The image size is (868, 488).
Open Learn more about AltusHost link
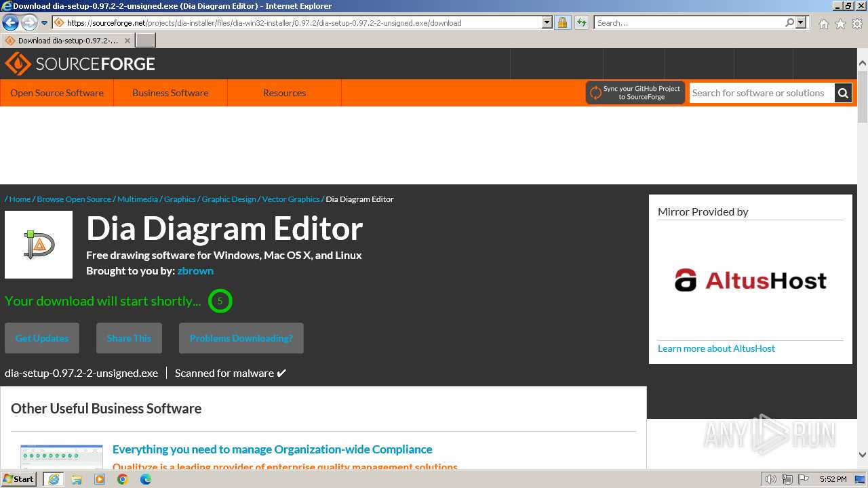pos(716,348)
